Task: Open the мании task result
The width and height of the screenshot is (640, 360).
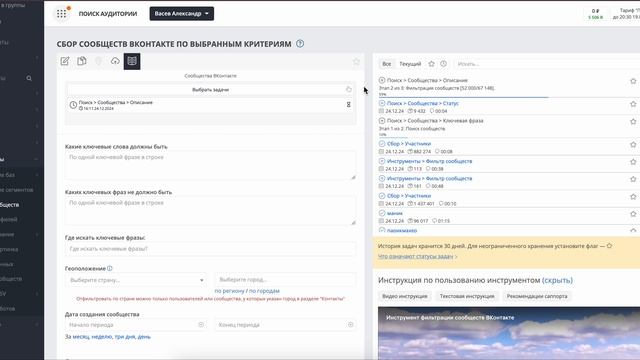Action: pos(395,213)
